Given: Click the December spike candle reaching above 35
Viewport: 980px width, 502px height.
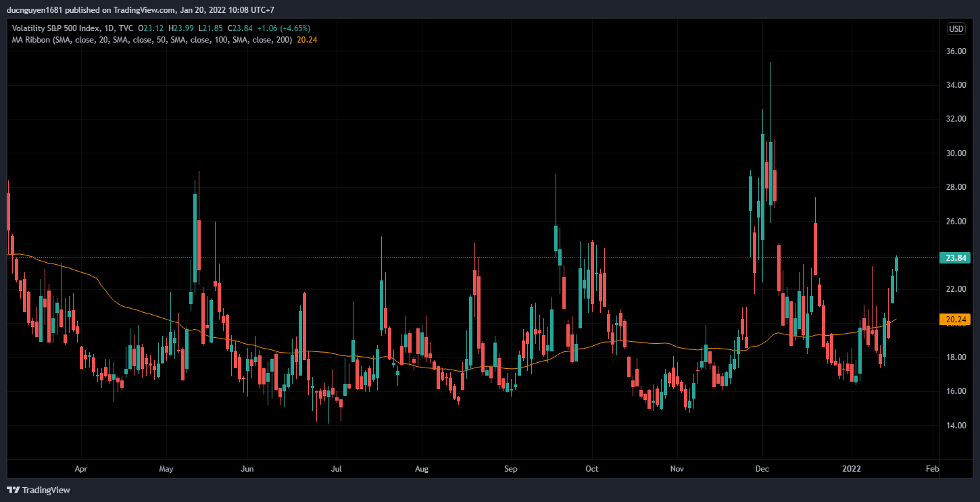Looking at the screenshot, I should click(770, 173).
